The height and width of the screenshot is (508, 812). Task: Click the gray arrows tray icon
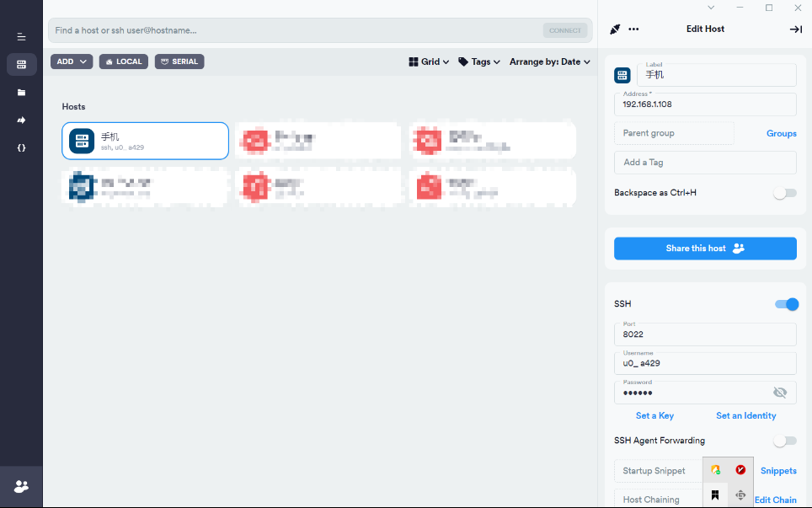(740, 495)
